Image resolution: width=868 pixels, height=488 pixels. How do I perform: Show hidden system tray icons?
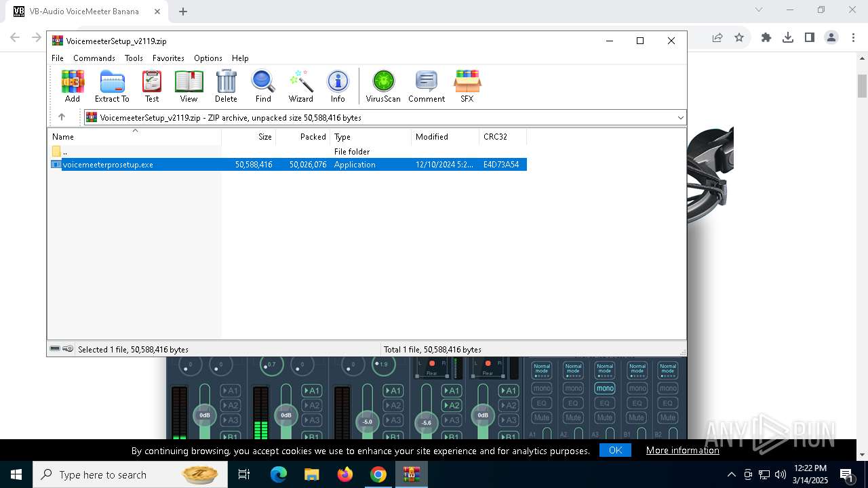pos(731,474)
